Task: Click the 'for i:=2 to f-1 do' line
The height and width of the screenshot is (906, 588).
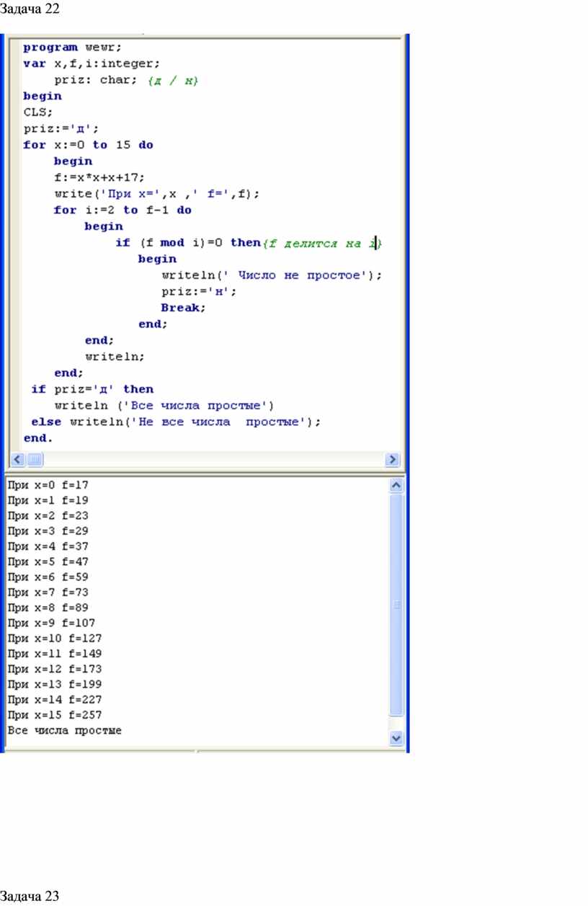Action: pos(122,210)
